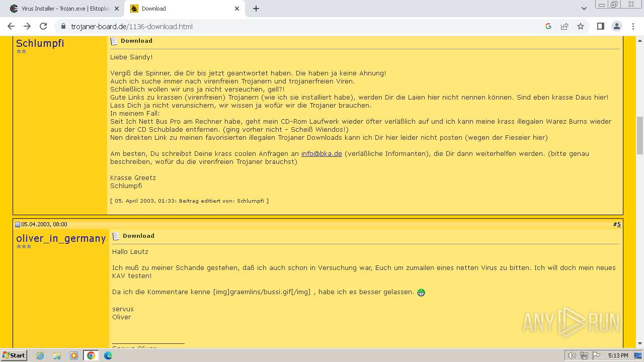Open the Action Center flag icon
This screenshot has width=644, height=362.
[596, 355]
